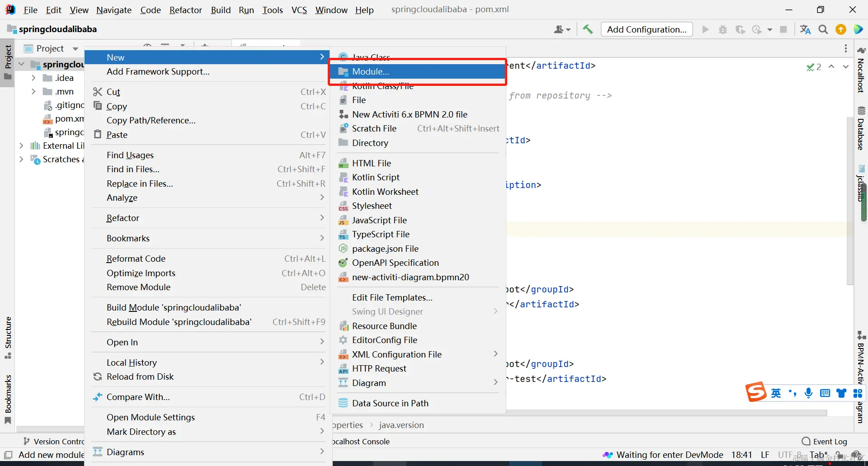Open Event Log panel
The image size is (868, 466).
(x=824, y=442)
